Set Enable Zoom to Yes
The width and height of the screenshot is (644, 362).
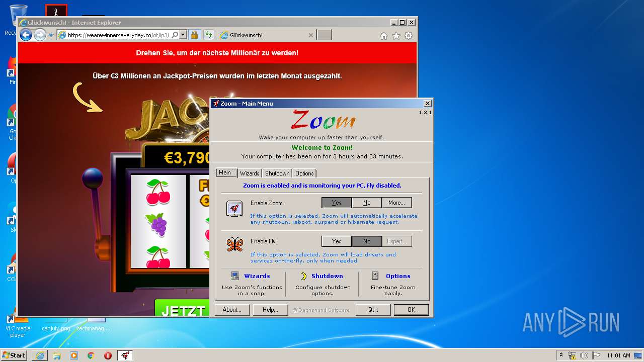pyautogui.click(x=337, y=203)
